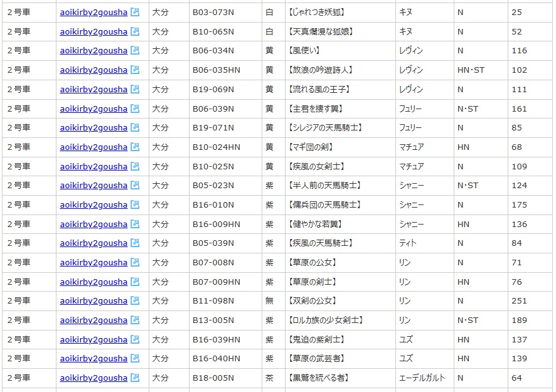Viewport: 556px width, 392px height.
Task: Click the character name エーデルガルト
Action: [422, 378]
